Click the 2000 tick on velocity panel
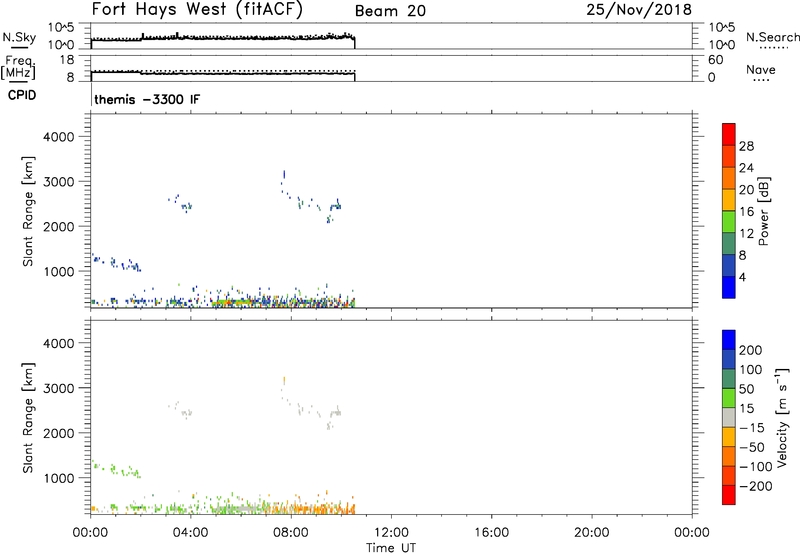Screen dimensions: 800x554 pos(59,433)
